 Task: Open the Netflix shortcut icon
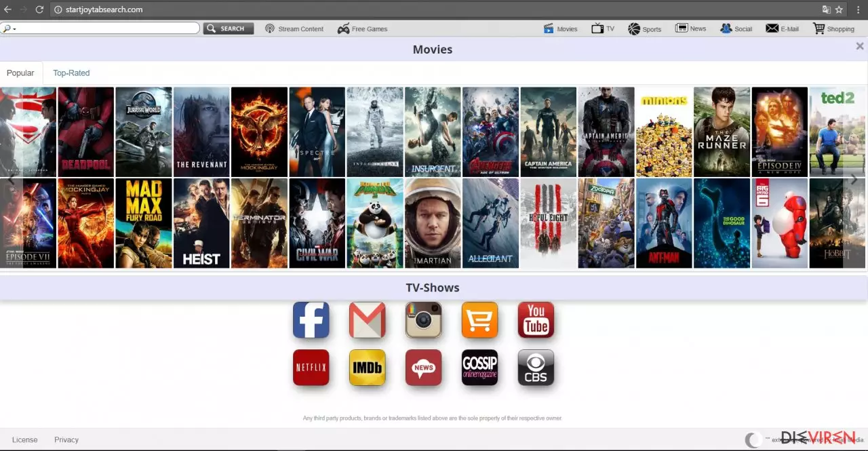click(x=311, y=368)
